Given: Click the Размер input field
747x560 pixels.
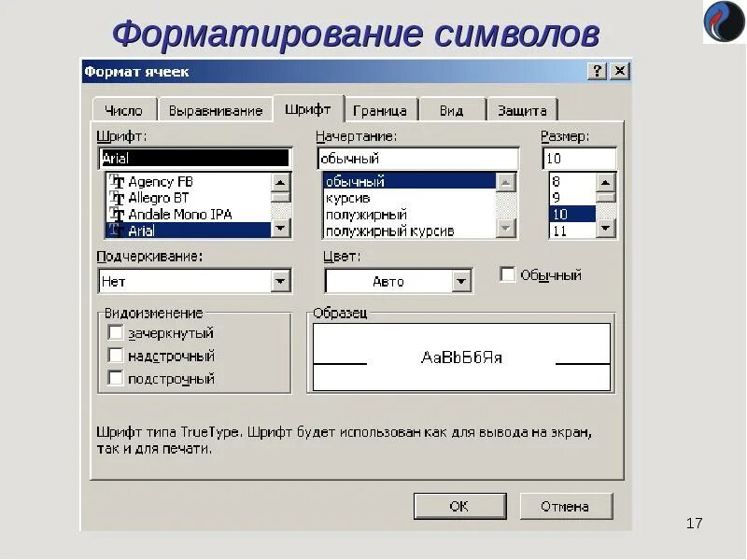Looking at the screenshot, I should (579, 158).
